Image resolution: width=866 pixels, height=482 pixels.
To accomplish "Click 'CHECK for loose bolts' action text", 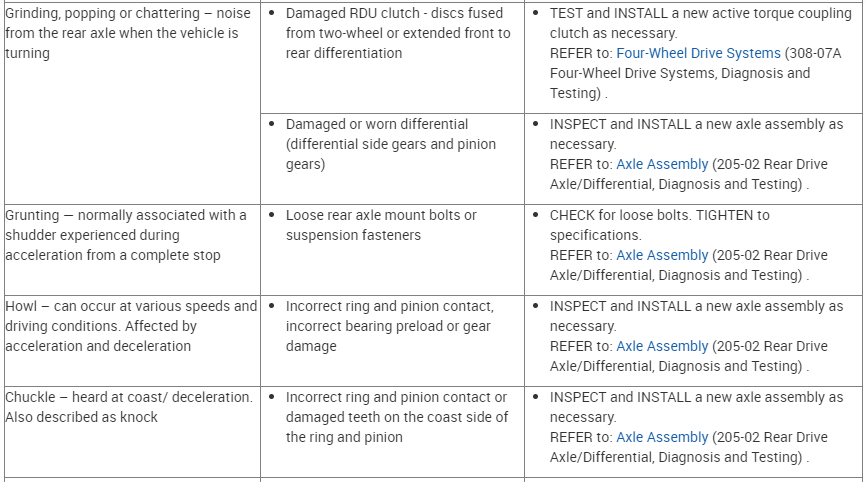I will coord(659,215).
